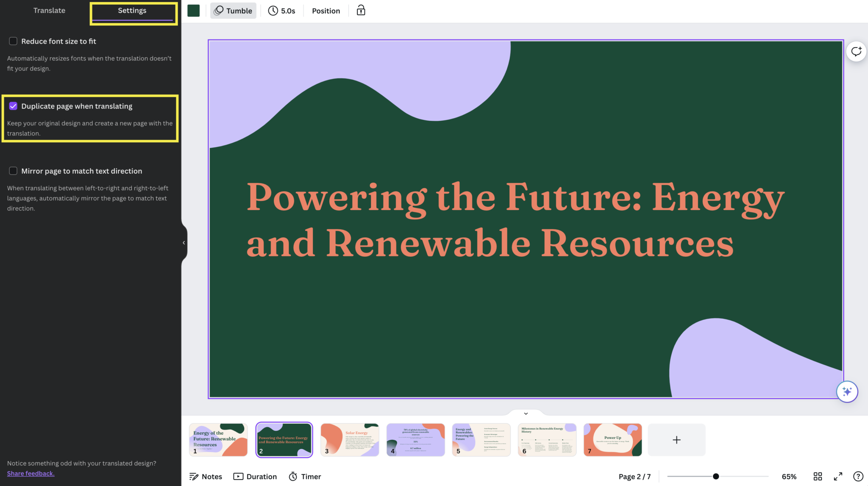Image resolution: width=868 pixels, height=486 pixels.
Task: Open grid view of pages
Action: point(818,476)
